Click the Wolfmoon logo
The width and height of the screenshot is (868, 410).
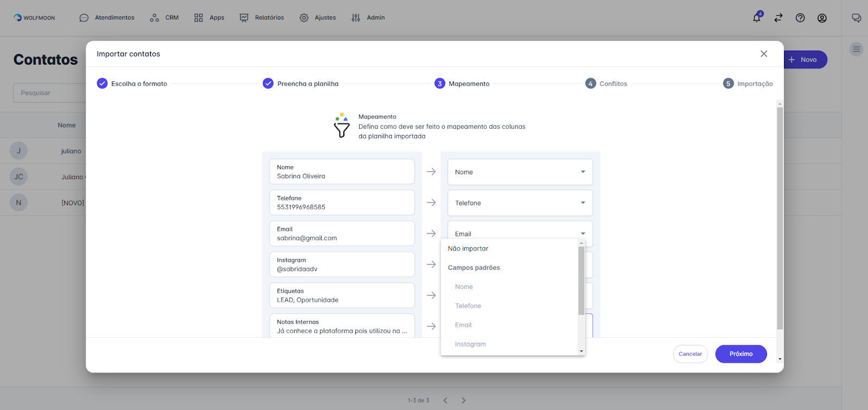point(34,18)
